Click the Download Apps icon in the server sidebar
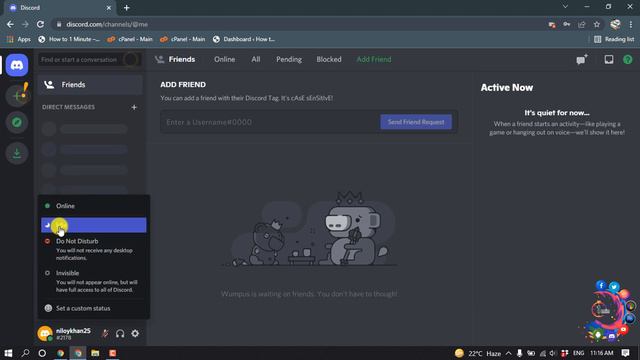Image resolution: width=640 pixels, height=360 pixels. tap(17, 153)
